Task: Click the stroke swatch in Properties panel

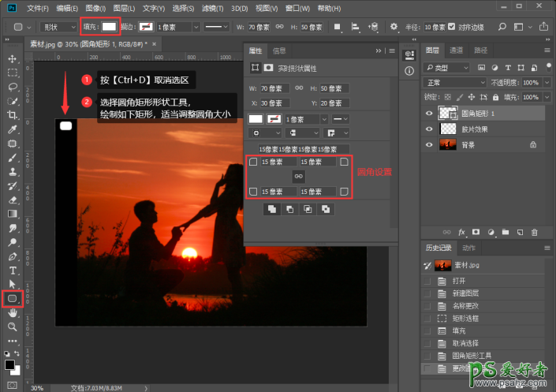Action: click(274, 119)
